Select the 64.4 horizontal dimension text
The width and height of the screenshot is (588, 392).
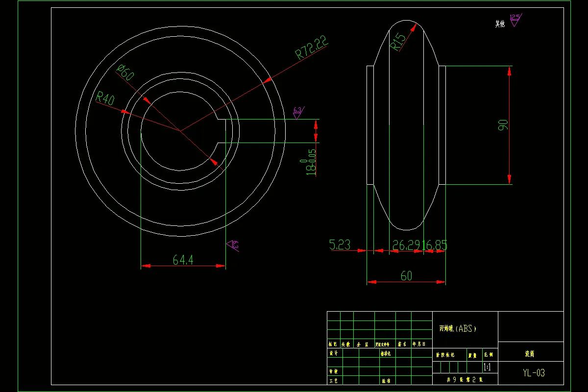coord(183,260)
